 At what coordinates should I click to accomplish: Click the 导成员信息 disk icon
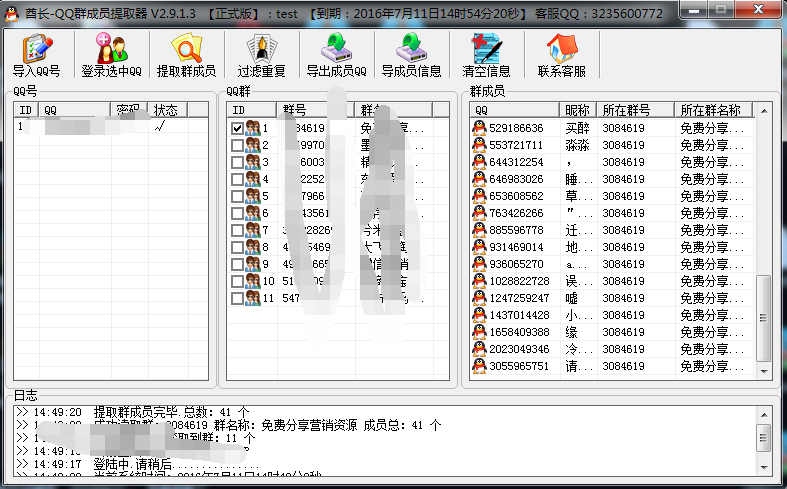click(411, 48)
